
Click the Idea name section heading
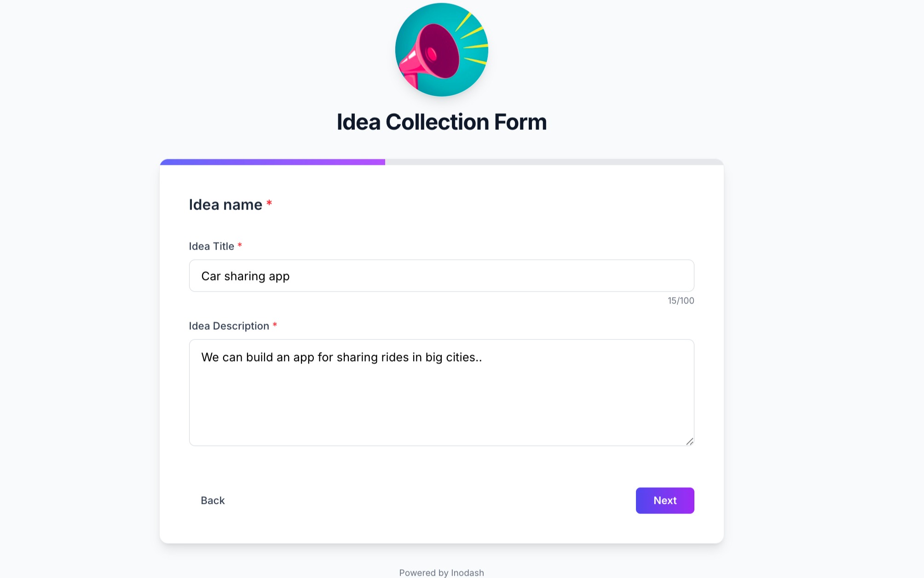click(x=225, y=204)
